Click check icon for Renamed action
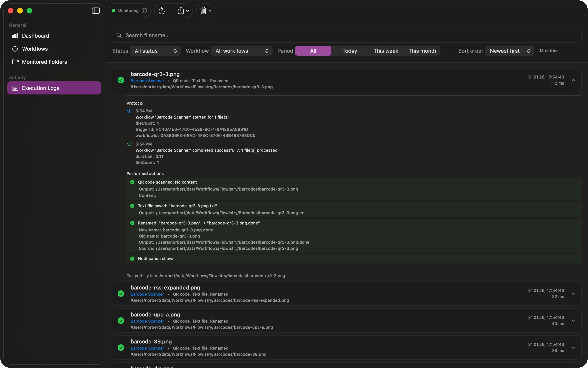Image resolution: width=588 pixels, height=368 pixels. point(133,223)
